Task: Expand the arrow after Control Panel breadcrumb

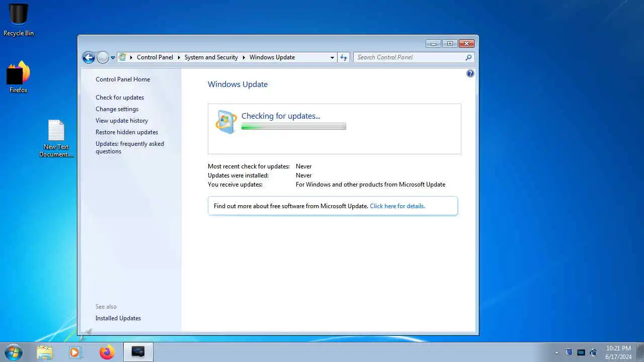Action: 179,57
